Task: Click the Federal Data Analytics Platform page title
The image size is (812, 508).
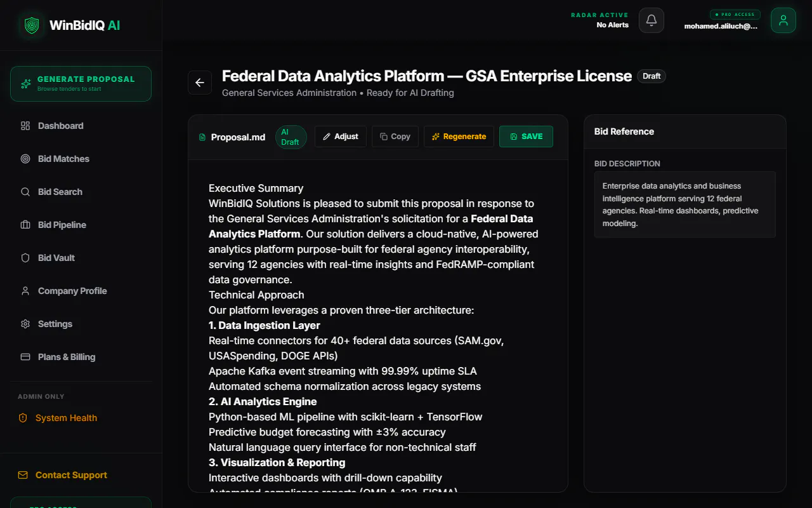Action: coord(427,76)
